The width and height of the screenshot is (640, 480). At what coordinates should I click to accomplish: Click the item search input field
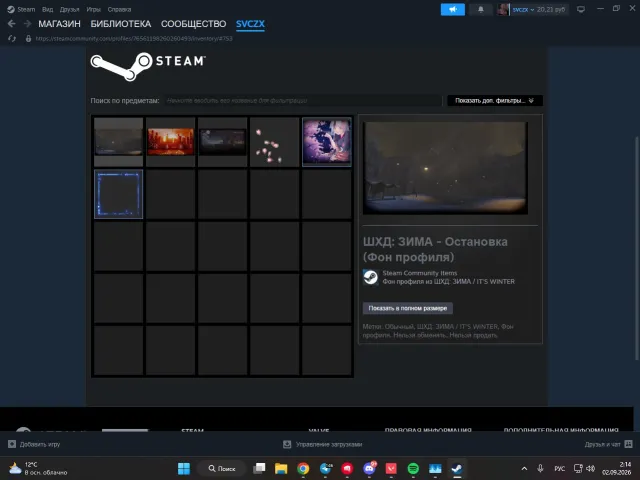point(303,100)
